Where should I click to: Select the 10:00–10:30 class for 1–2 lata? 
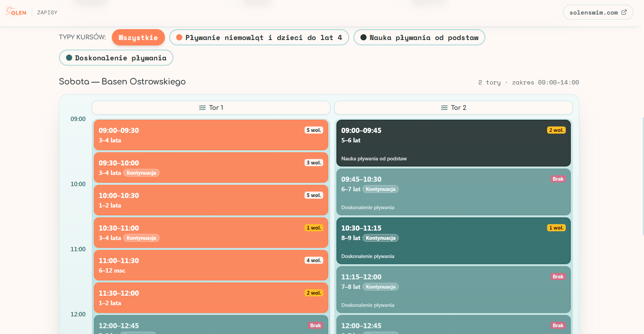pyautogui.click(x=211, y=200)
